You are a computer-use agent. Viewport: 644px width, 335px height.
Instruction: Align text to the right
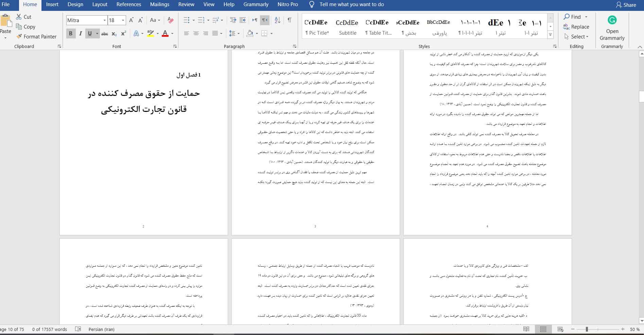(206, 33)
